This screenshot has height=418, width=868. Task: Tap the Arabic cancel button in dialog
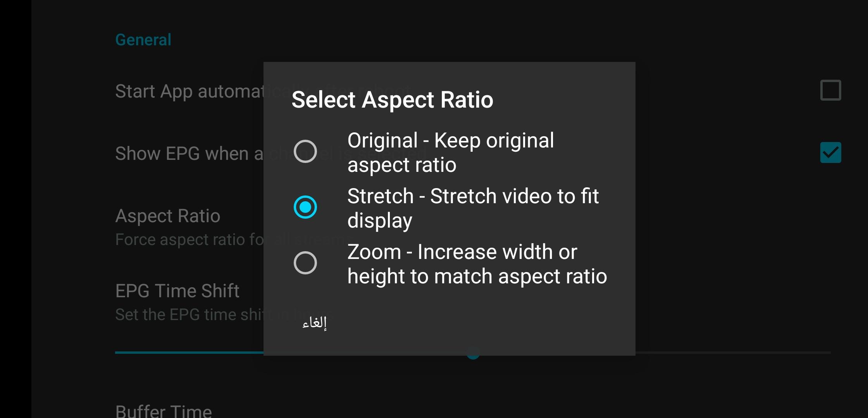(x=315, y=322)
